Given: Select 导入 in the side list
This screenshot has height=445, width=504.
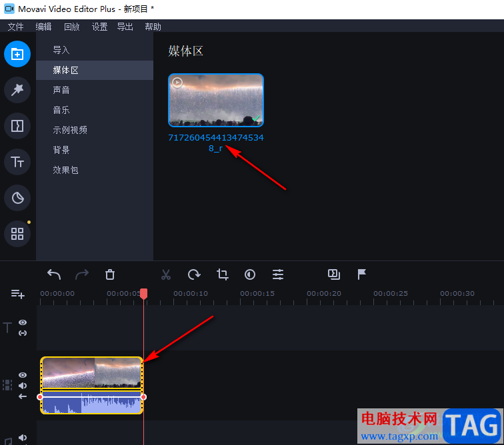Looking at the screenshot, I should (95, 51).
